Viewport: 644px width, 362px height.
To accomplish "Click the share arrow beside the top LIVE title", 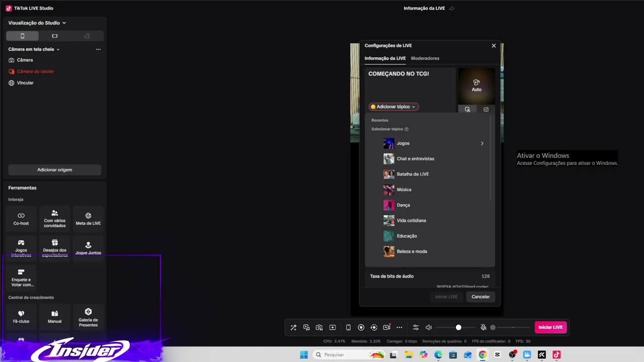I will [451, 9].
